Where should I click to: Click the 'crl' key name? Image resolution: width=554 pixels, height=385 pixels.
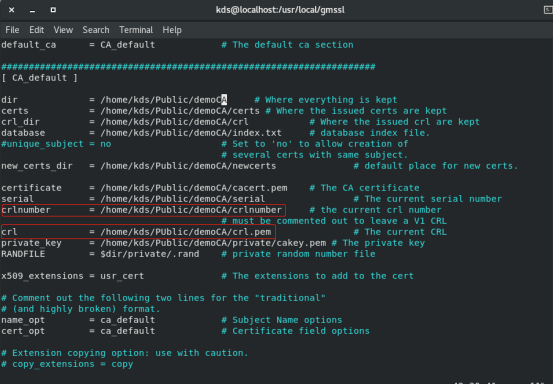[9, 232]
